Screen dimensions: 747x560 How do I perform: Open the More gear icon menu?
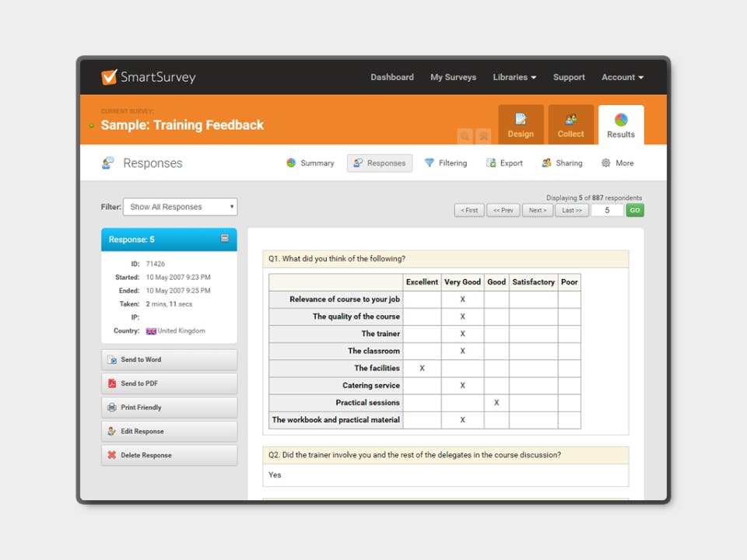[605, 163]
